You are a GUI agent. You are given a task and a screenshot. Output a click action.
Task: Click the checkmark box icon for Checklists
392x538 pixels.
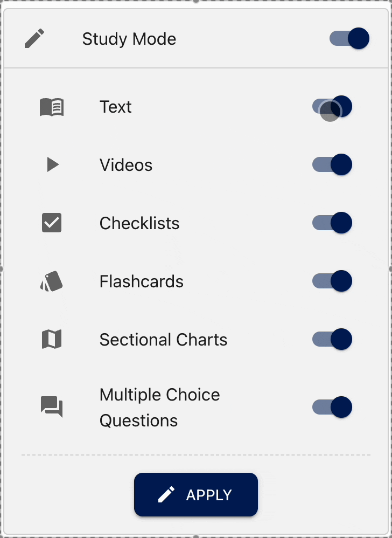tap(52, 223)
